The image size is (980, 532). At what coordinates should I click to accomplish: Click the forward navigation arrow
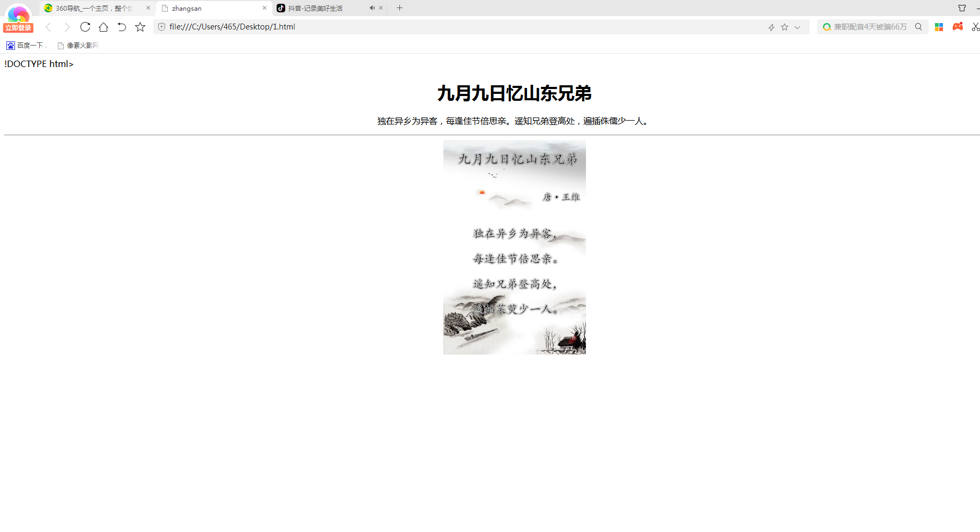[x=66, y=27]
